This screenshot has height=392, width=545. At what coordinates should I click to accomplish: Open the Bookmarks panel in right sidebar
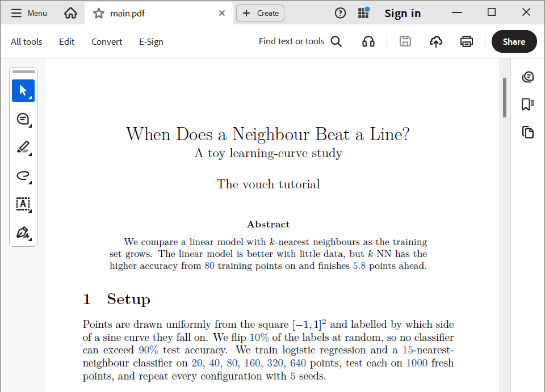click(528, 104)
